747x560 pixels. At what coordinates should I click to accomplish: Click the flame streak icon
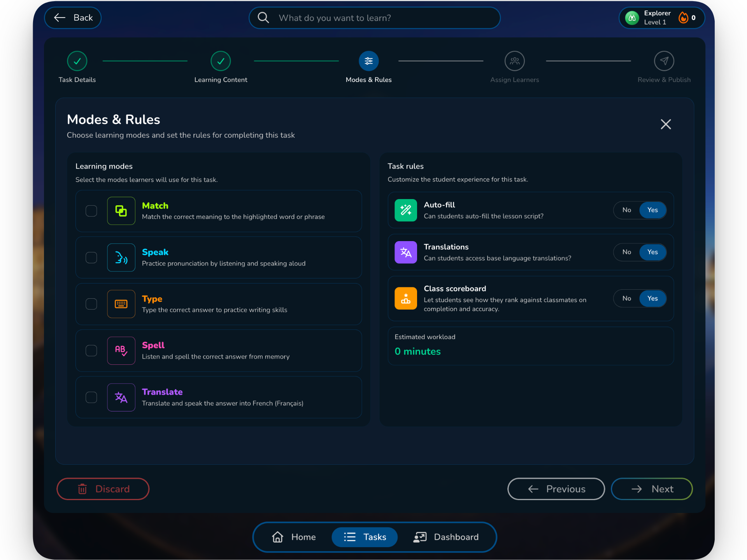[683, 18]
